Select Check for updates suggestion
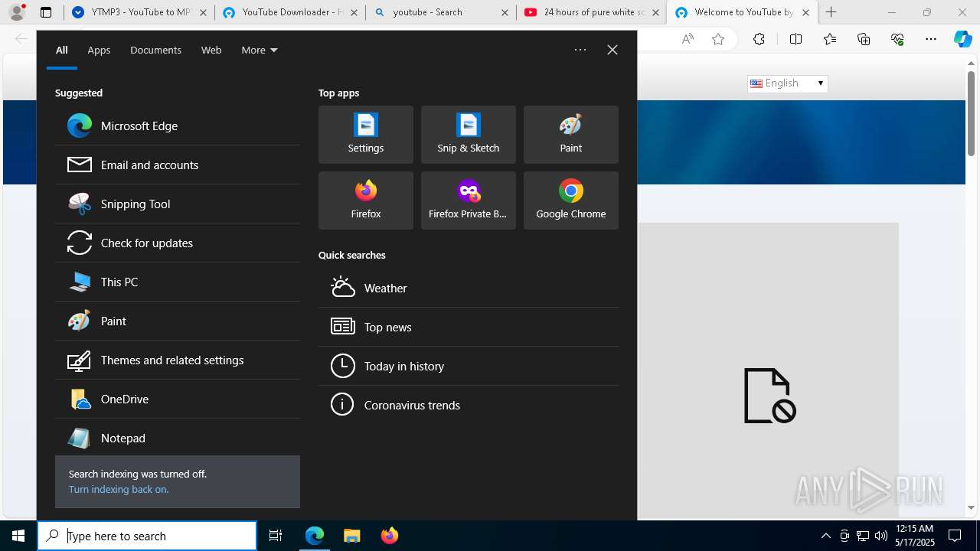980x551 pixels. pyautogui.click(x=178, y=243)
